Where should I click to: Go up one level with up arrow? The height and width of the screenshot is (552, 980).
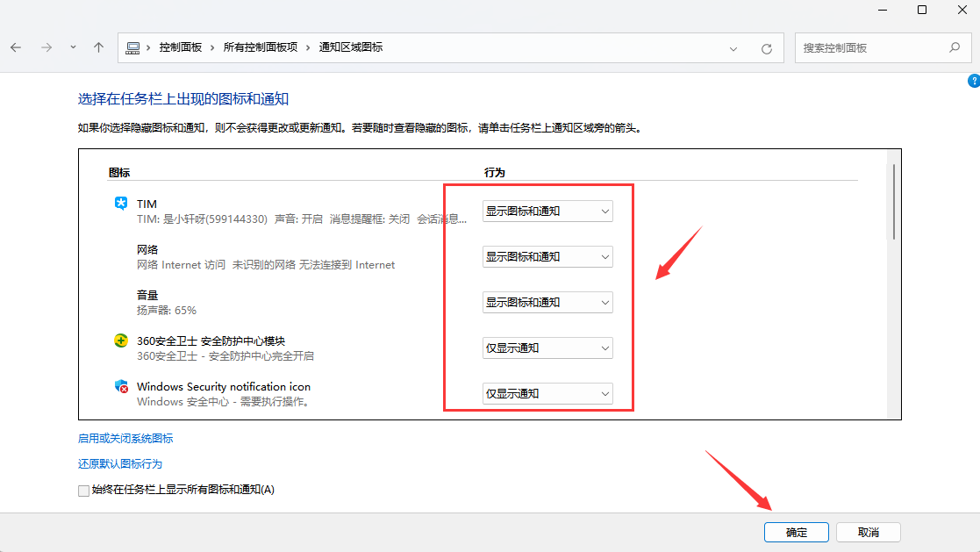(99, 47)
